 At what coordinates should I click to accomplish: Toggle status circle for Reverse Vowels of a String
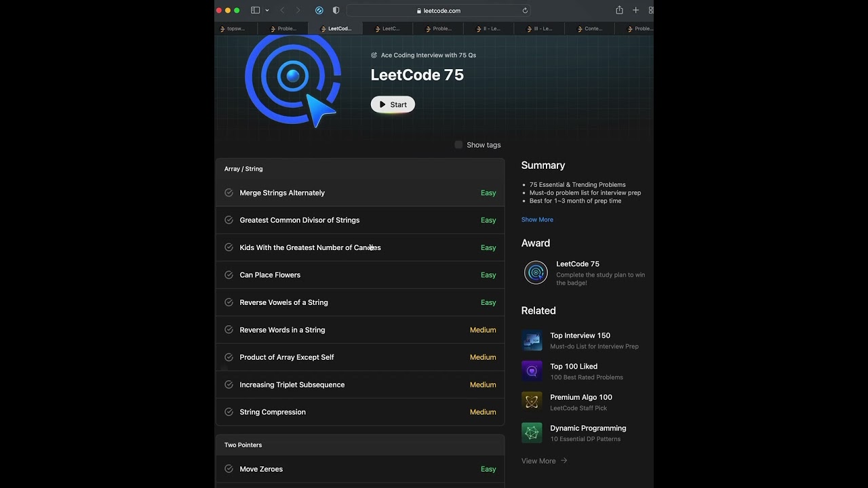229,302
